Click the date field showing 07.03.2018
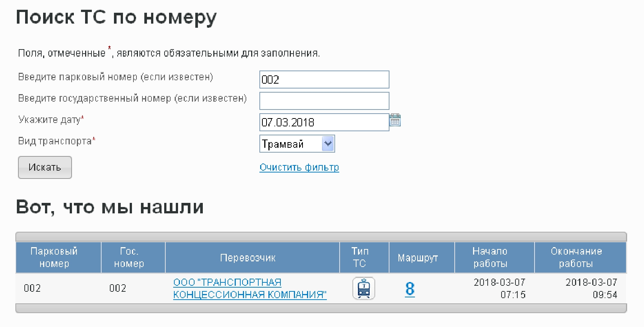644x327 pixels. 324,122
